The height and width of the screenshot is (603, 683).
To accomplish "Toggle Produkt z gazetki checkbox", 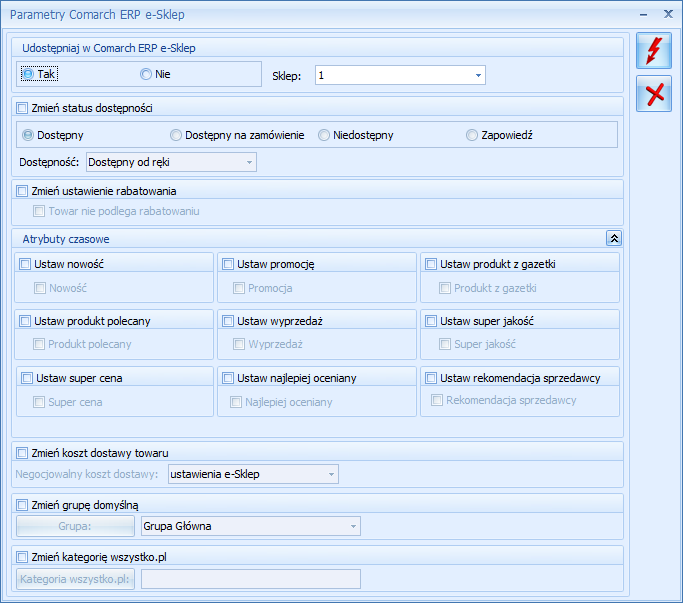I will coord(445,288).
